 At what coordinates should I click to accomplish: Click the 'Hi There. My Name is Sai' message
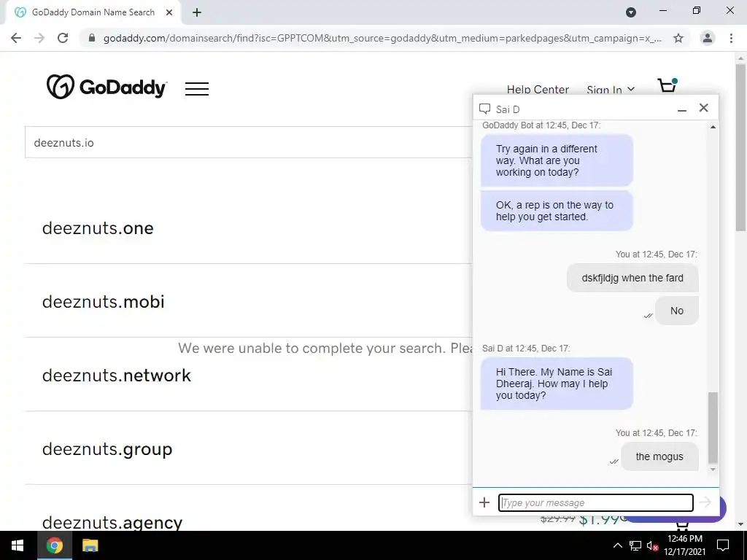click(x=557, y=384)
